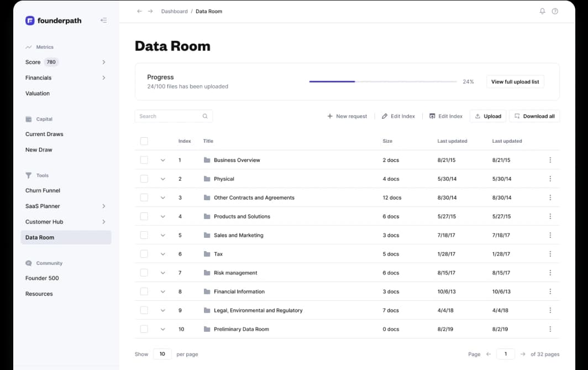Expand the Products and Solutions row
Image resolution: width=588 pixels, height=370 pixels.
coord(162,216)
